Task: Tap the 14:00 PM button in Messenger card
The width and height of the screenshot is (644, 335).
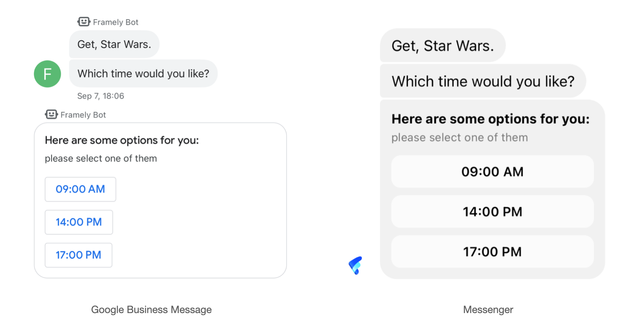Action: [x=492, y=212]
